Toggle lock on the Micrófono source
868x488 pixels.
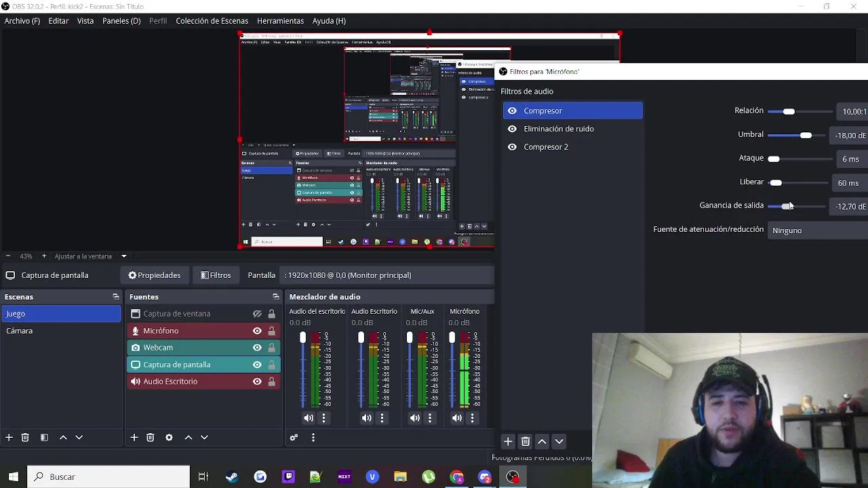(271, 331)
